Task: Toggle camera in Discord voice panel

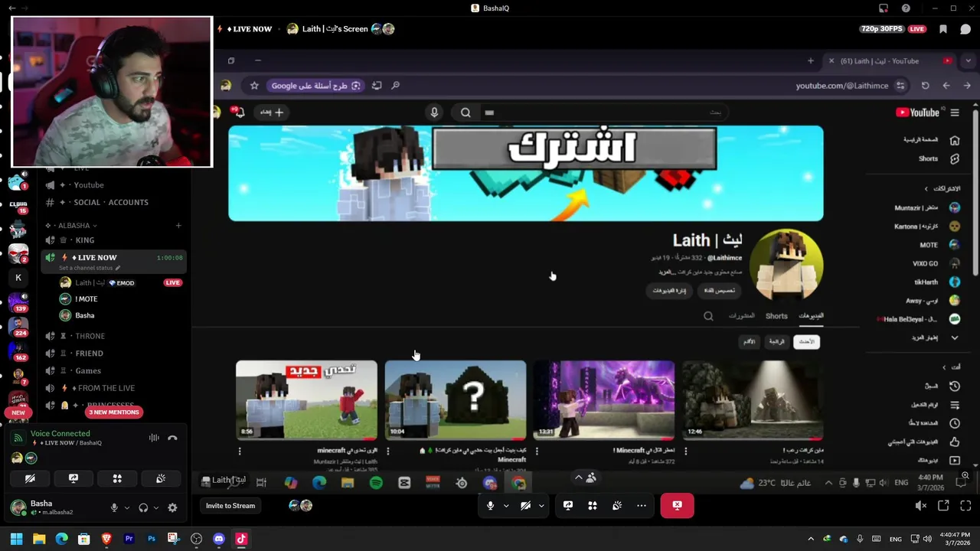Action: click(30, 478)
